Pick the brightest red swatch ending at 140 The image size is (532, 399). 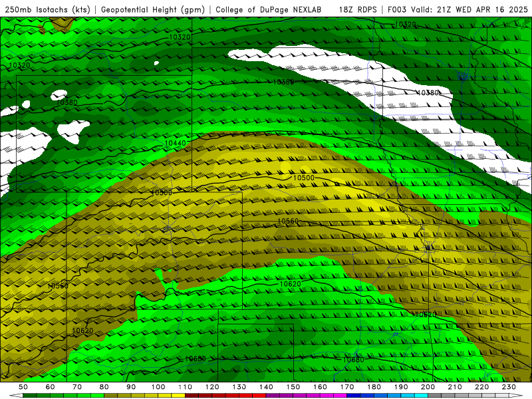259,396
